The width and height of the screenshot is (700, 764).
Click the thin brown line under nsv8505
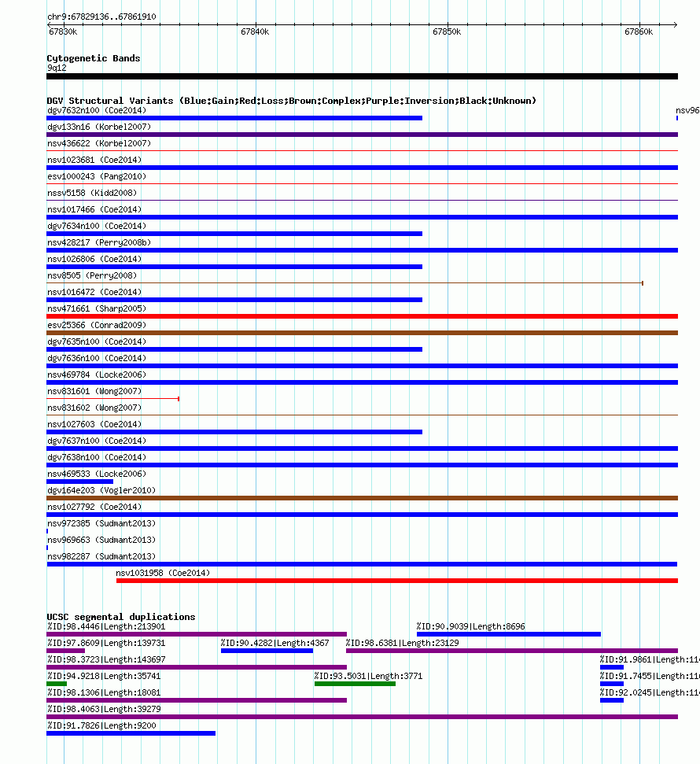(344, 283)
